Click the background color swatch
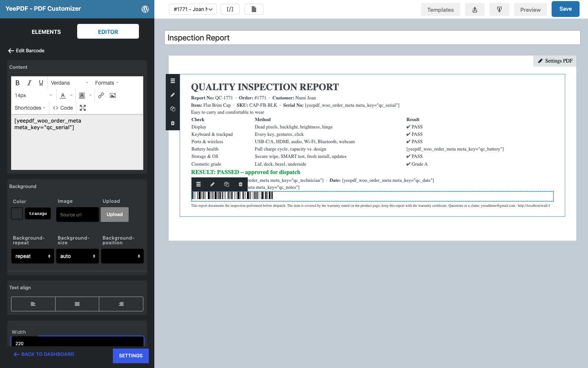The width and height of the screenshot is (588, 368). [17, 213]
